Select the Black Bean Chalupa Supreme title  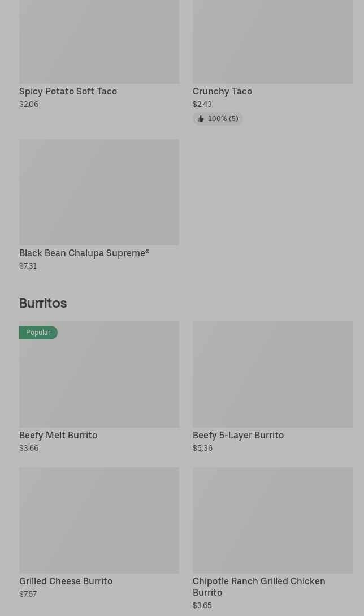click(x=84, y=253)
